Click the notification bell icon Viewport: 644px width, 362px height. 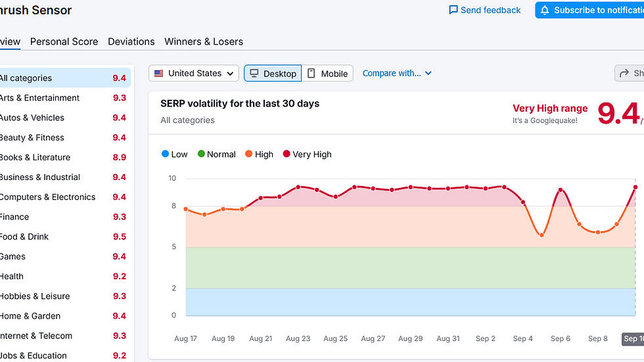[x=544, y=11]
